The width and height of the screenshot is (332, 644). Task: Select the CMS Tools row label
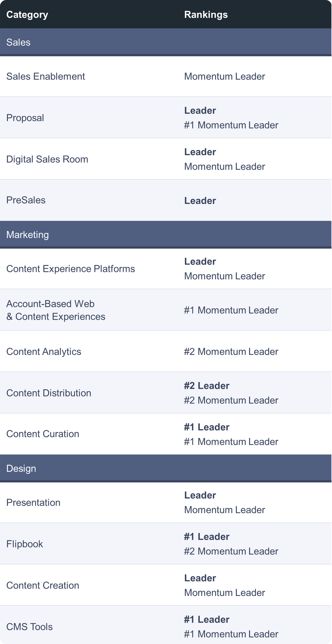(29, 627)
